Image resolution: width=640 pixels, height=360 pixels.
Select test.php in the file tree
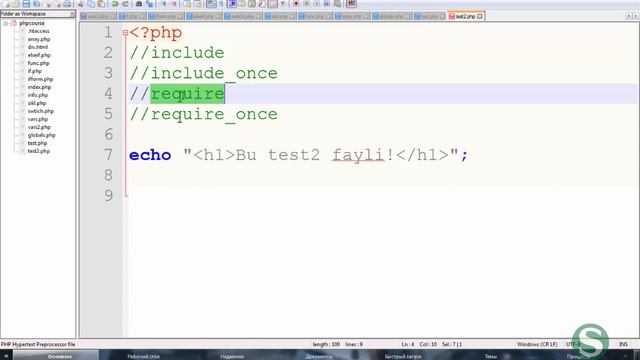(x=37, y=143)
